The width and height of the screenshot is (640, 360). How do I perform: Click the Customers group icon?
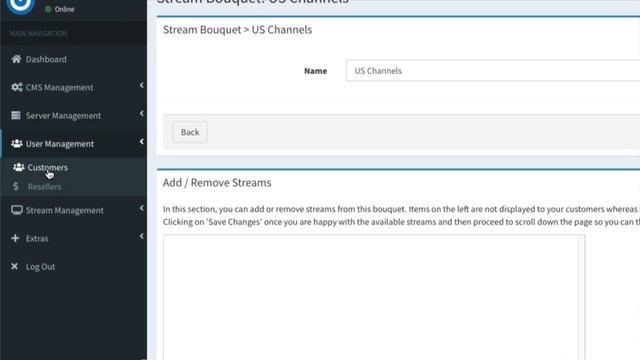pyautogui.click(x=19, y=167)
